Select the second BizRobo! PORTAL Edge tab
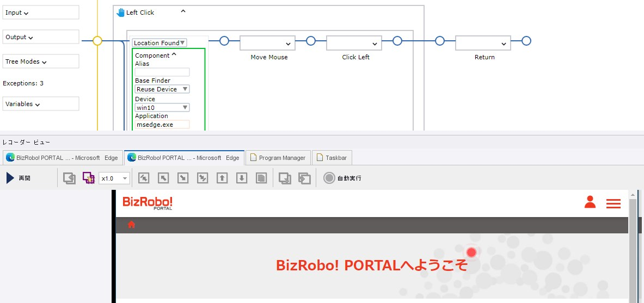Image resolution: width=644 pixels, height=303 pixels. (x=184, y=158)
